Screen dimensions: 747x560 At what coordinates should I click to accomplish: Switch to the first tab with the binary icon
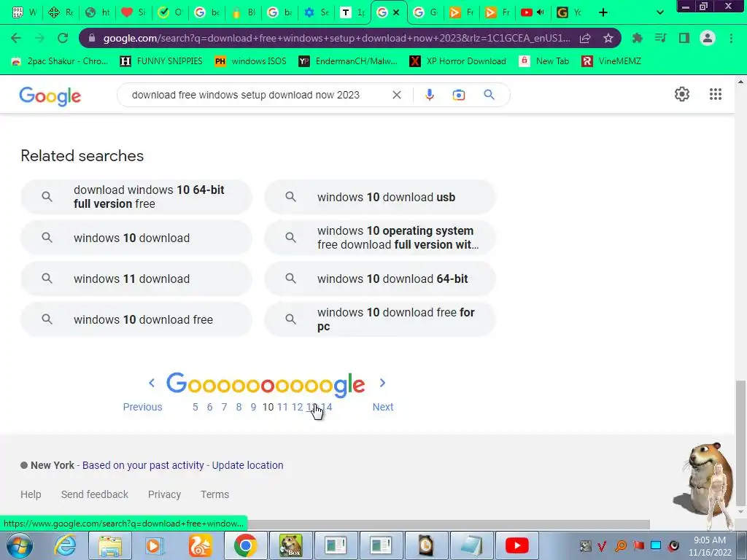24,12
